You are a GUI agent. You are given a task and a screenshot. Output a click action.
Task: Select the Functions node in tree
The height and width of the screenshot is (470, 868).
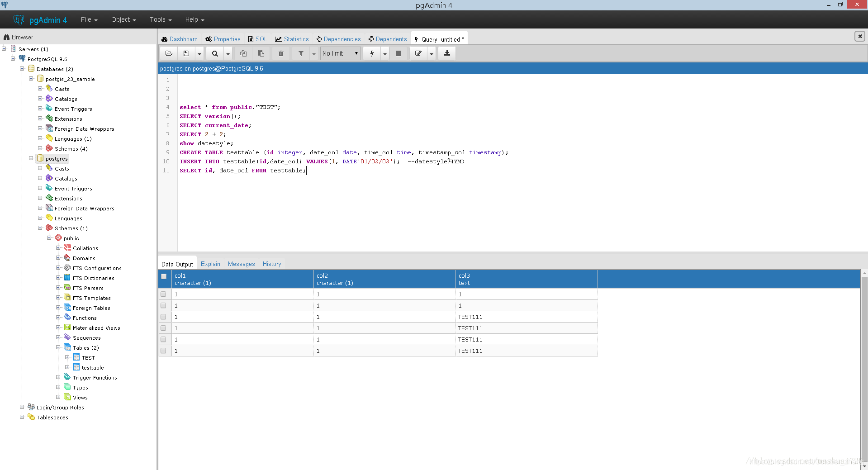point(85,318)
